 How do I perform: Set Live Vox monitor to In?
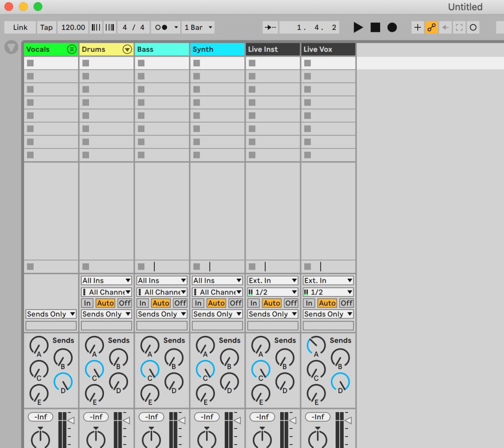point(309,303)
